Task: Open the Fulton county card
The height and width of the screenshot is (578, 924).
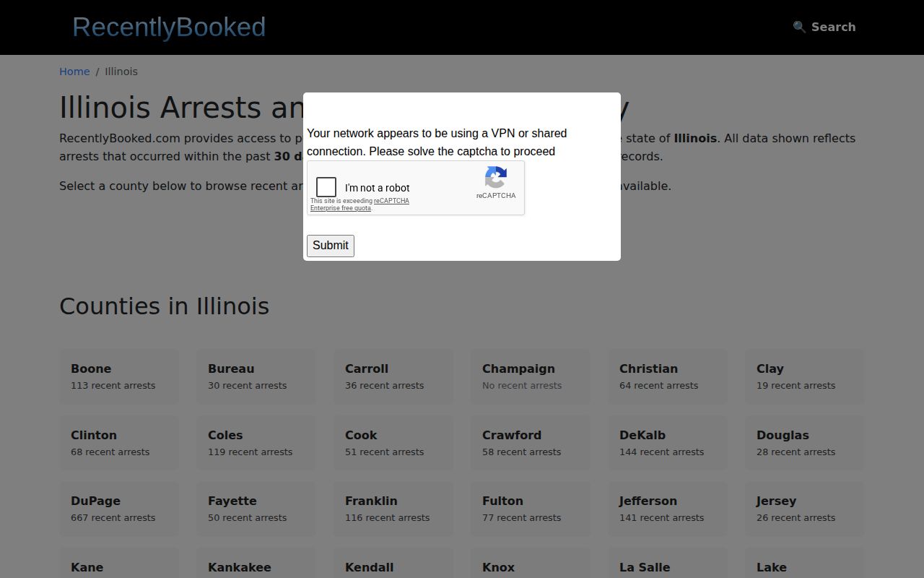Action: (531, 509)
